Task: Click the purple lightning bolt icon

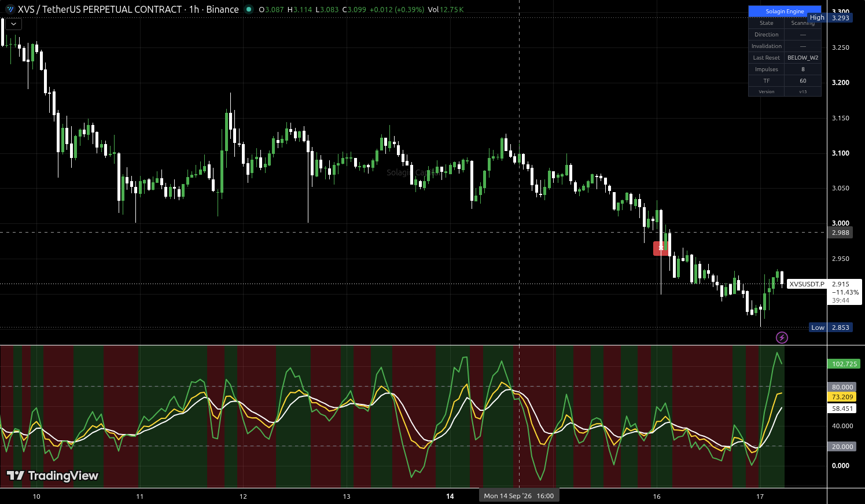Action: point(782,337)
